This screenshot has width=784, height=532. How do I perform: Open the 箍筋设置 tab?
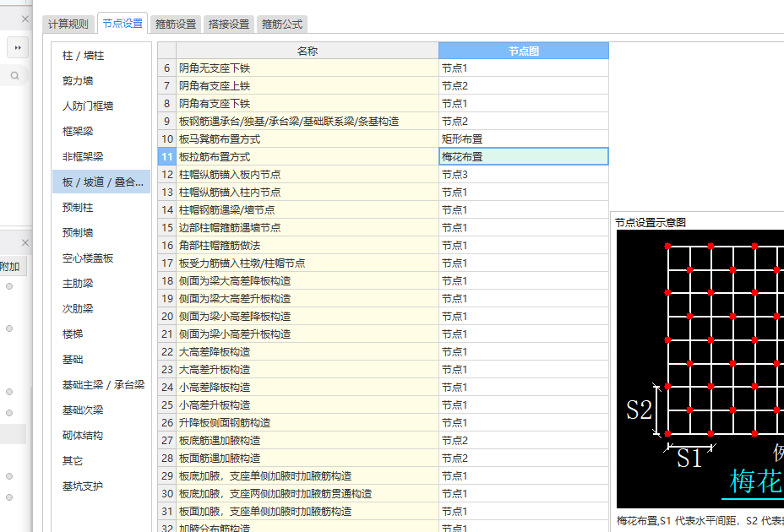pyautogui.click(x=176, y=24)
